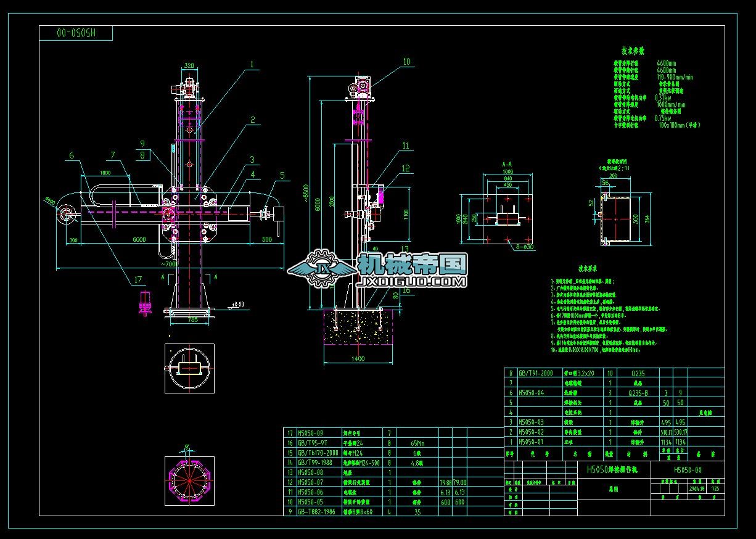Select the date cell 2004.10
The image size is (756, 539).
(x=697, y=488)
